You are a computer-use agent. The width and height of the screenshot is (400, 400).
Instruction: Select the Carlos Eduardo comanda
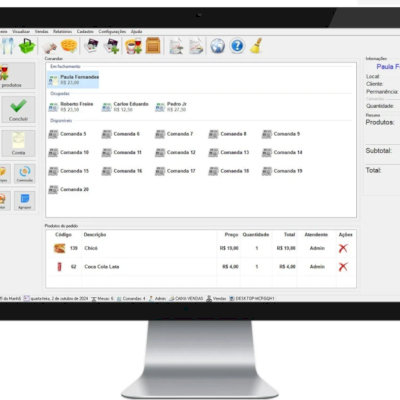[x=125, y=107]
